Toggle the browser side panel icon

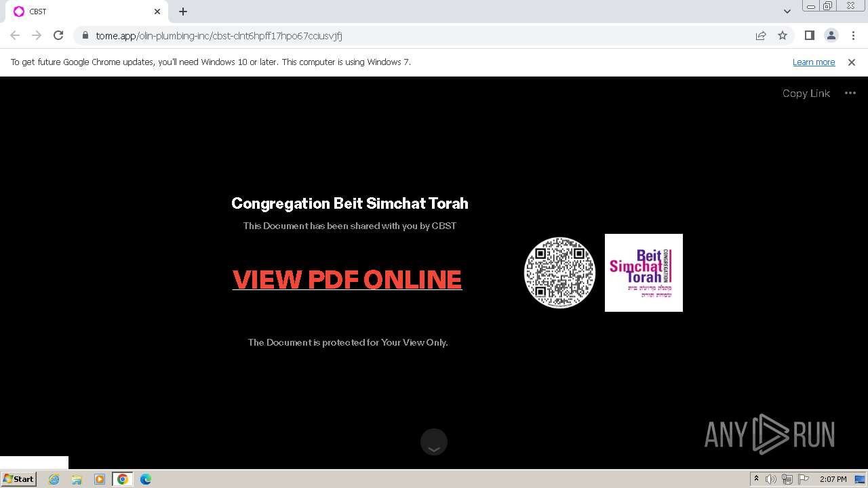809,35
